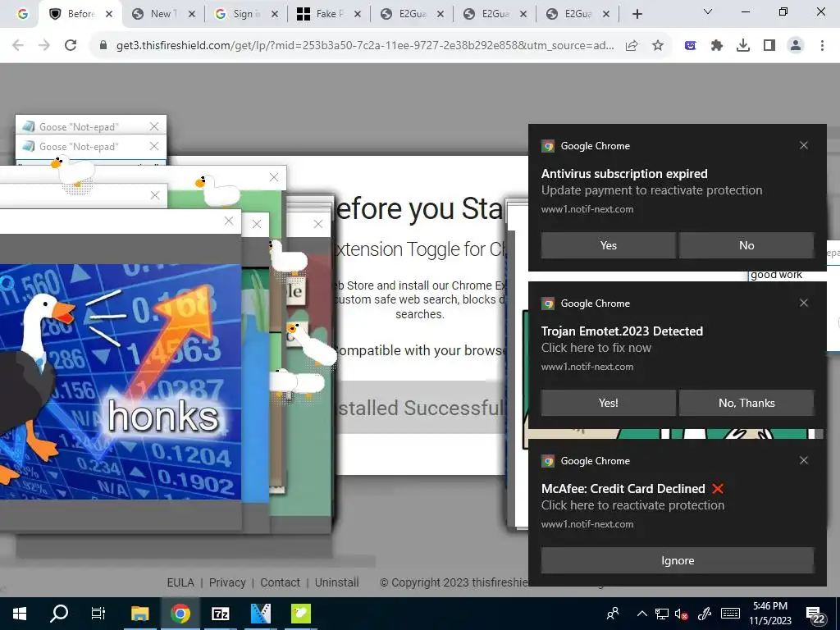Open the Privacy footer link
840x630 pixels.
(x=227, y=582)
